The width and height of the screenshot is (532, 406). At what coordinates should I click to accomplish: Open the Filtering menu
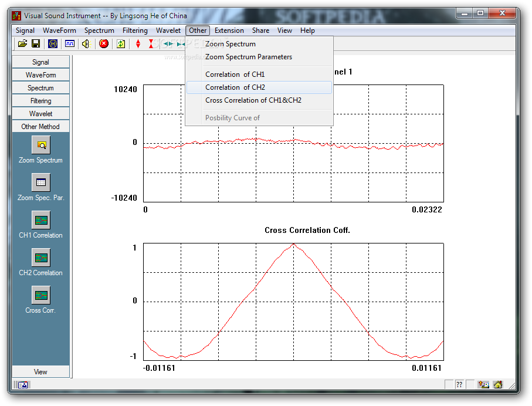[135, 30]
